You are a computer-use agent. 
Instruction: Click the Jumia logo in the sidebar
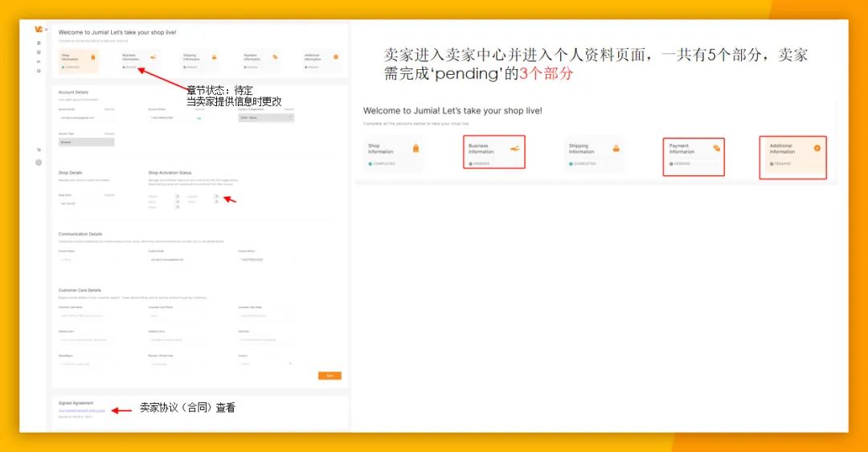click(x=39, y=29)
